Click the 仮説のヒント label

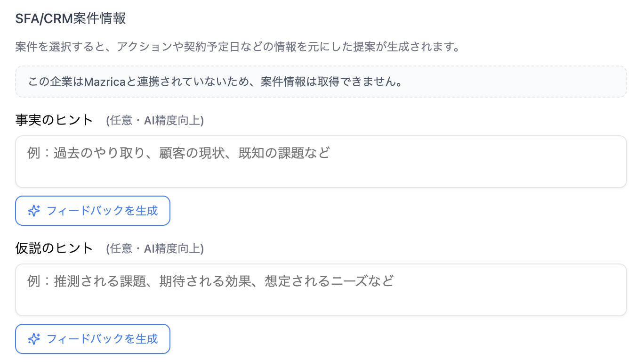53,248
